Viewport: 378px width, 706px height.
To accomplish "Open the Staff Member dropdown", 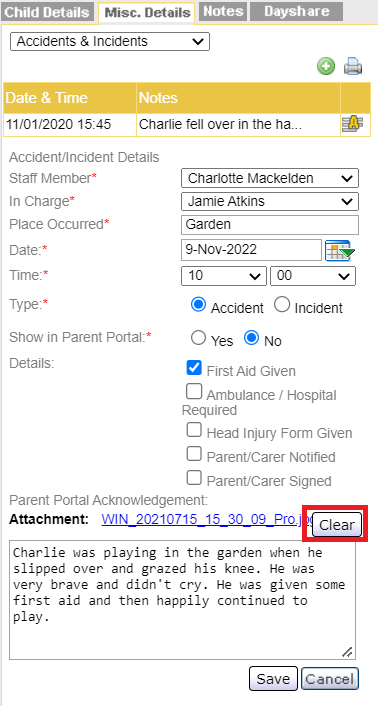I will tap(270, 178).
